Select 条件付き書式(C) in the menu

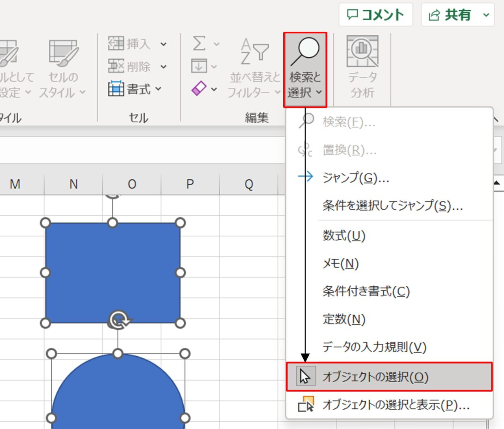tap(389, 291)
